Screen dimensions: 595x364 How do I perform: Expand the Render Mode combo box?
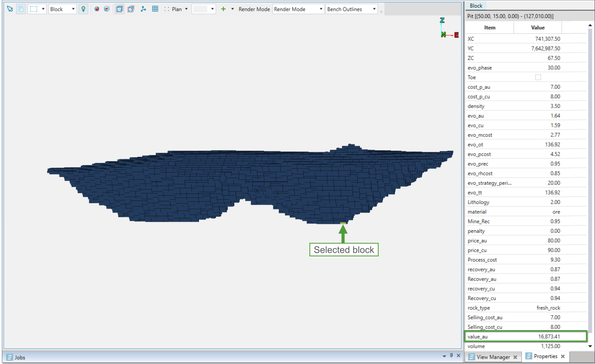coord(321,9)
